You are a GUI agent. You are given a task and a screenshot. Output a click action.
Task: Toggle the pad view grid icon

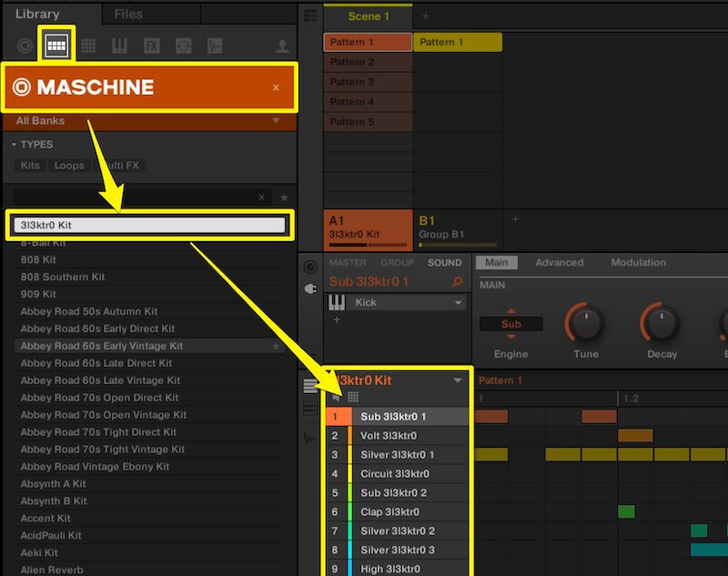[x=353, y=397]
